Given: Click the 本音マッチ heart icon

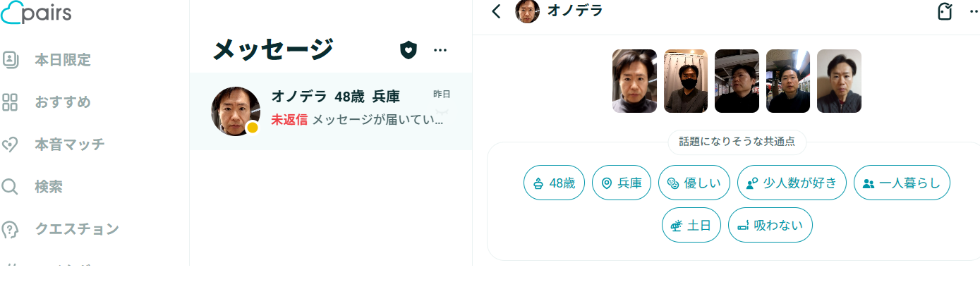Looking at the screenshot, I should [10, 145].
